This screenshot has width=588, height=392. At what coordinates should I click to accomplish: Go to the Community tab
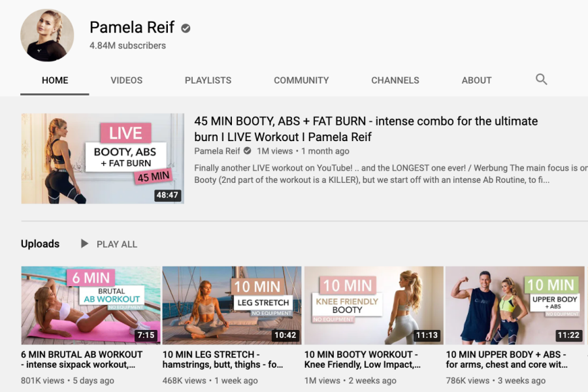301,80
